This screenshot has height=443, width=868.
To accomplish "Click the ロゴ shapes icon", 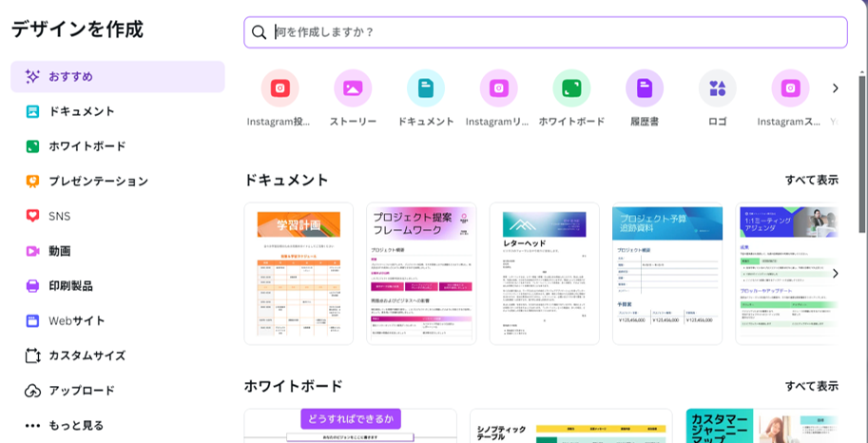I will click(x=717, y=88).
